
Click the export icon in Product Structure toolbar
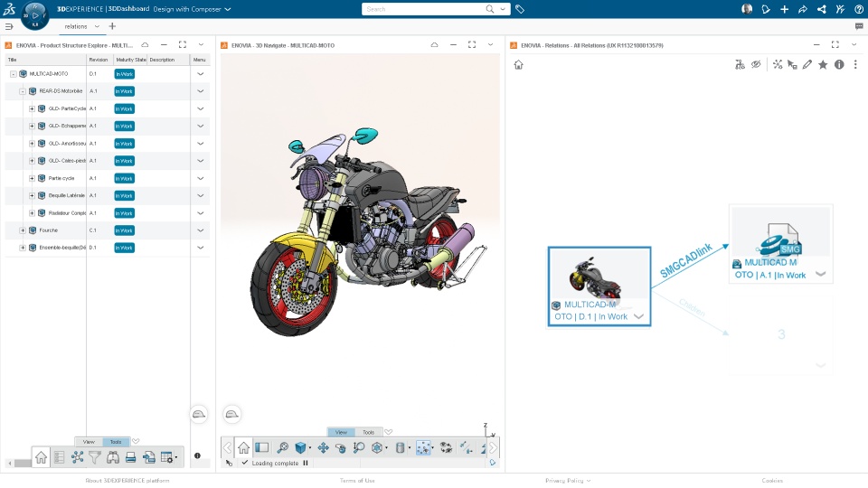point(148,457)
